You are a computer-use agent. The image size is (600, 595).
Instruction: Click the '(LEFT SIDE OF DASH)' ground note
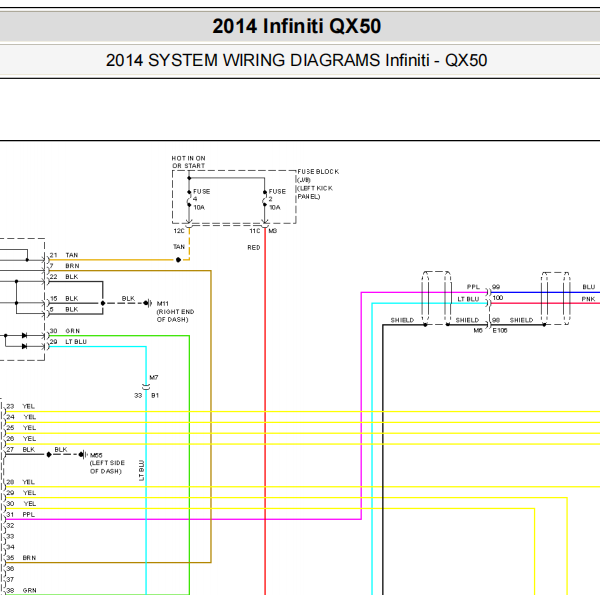(107, 467)
